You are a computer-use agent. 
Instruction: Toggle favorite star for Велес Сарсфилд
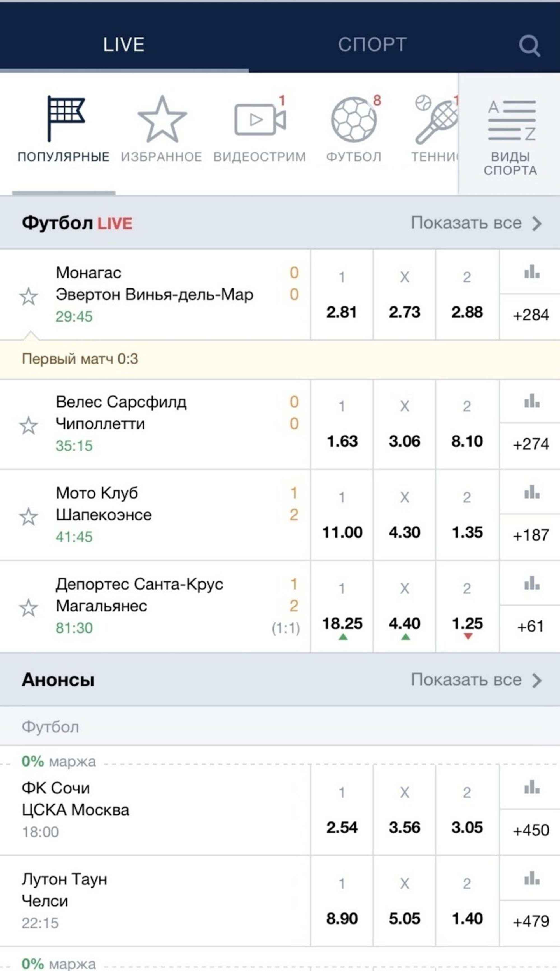point(29,426)
